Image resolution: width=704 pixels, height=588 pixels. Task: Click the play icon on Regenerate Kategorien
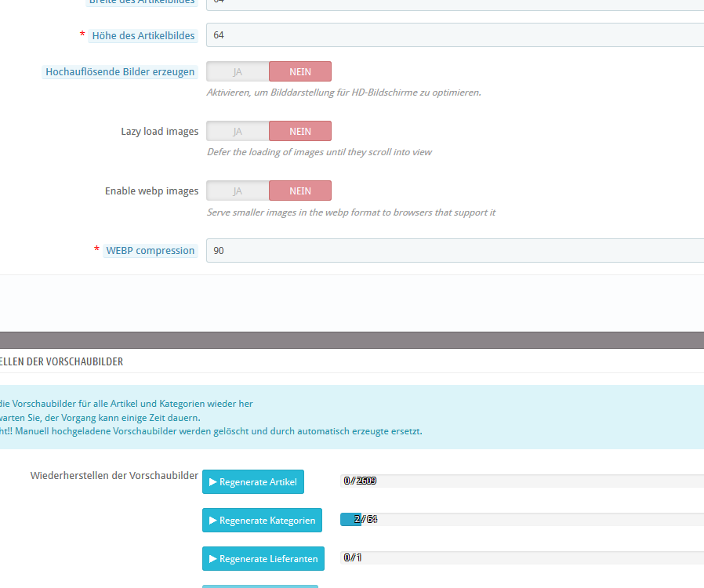(x=213, y=521)
